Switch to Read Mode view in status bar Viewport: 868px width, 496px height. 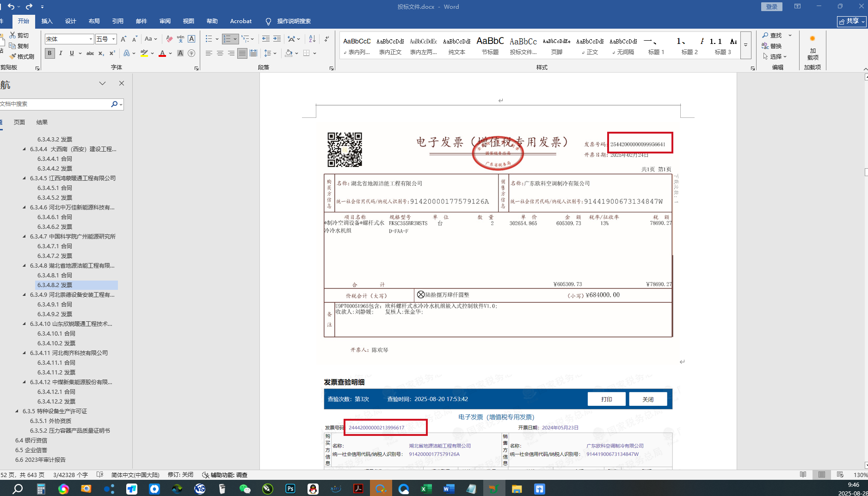point(803,475)
